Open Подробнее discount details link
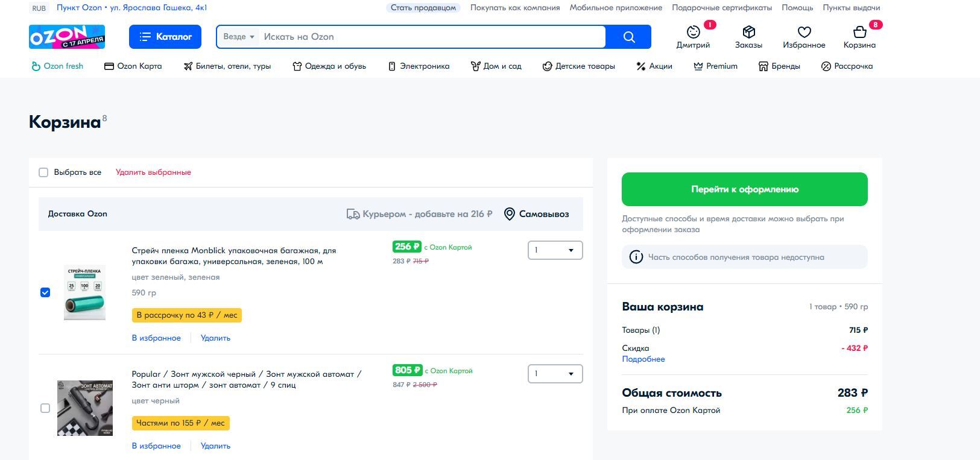The image size is (980, 460). click(x=643, y=359)
